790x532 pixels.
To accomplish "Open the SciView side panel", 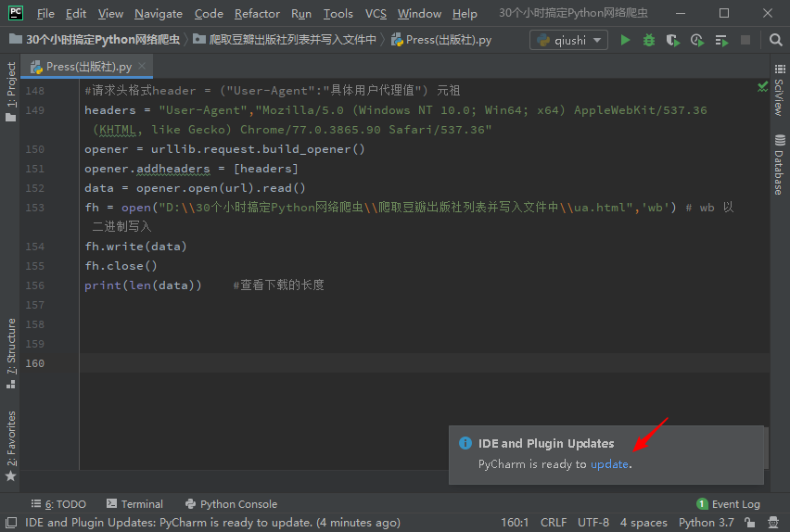I will tap(778, 95).
